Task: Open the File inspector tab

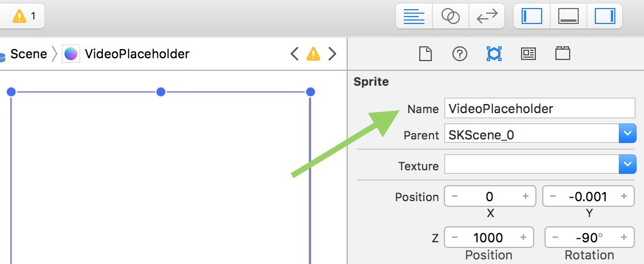Action: click(x=424, y=54)
